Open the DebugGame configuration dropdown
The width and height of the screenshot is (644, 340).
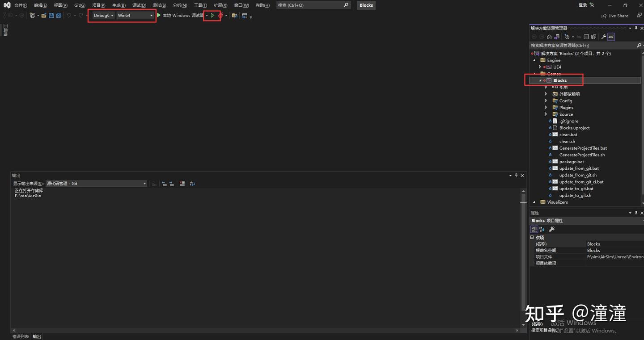tap(103, 16)
